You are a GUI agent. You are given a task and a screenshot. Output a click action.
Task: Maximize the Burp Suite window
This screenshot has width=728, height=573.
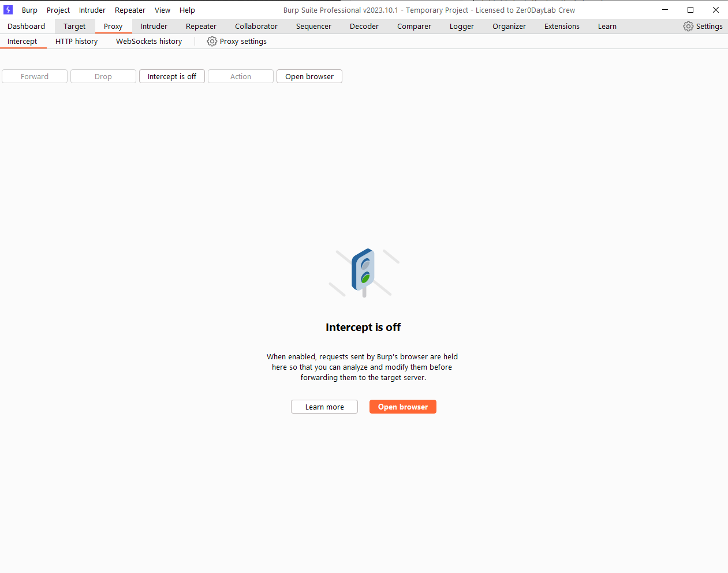coord(690,10)
